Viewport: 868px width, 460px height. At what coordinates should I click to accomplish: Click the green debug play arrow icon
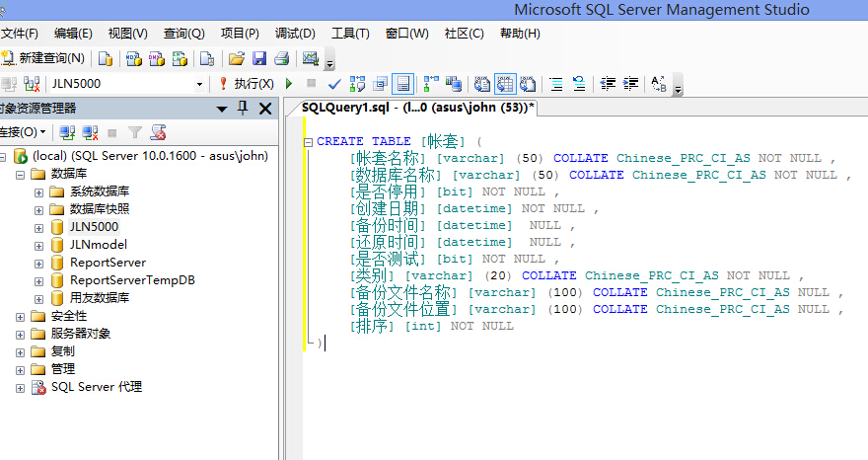289,84
